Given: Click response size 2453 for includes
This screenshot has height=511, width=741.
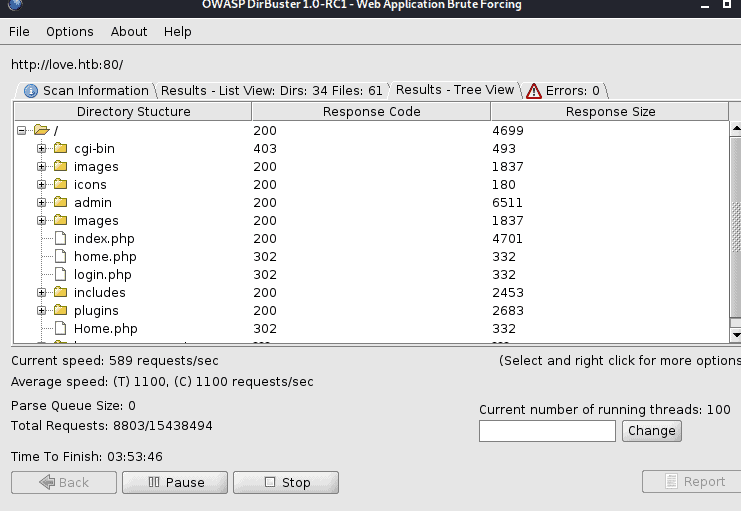Looking at the screenshot, I should 508,293.
